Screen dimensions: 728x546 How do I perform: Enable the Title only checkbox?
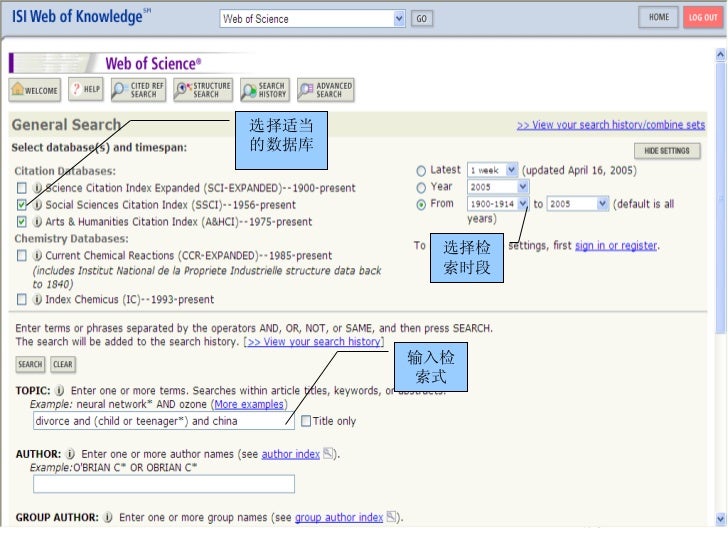[x=306, y=421]
